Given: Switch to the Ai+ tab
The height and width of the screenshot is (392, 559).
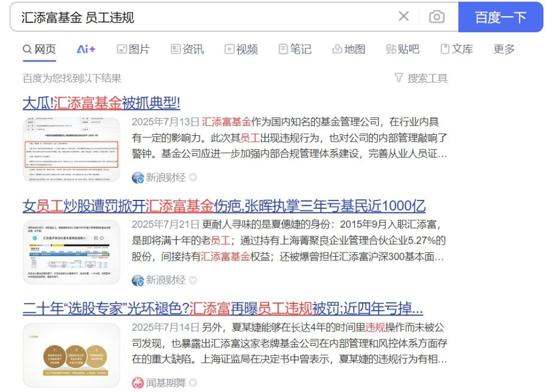Looking at the screenshot, I should (x=86, y=50).
